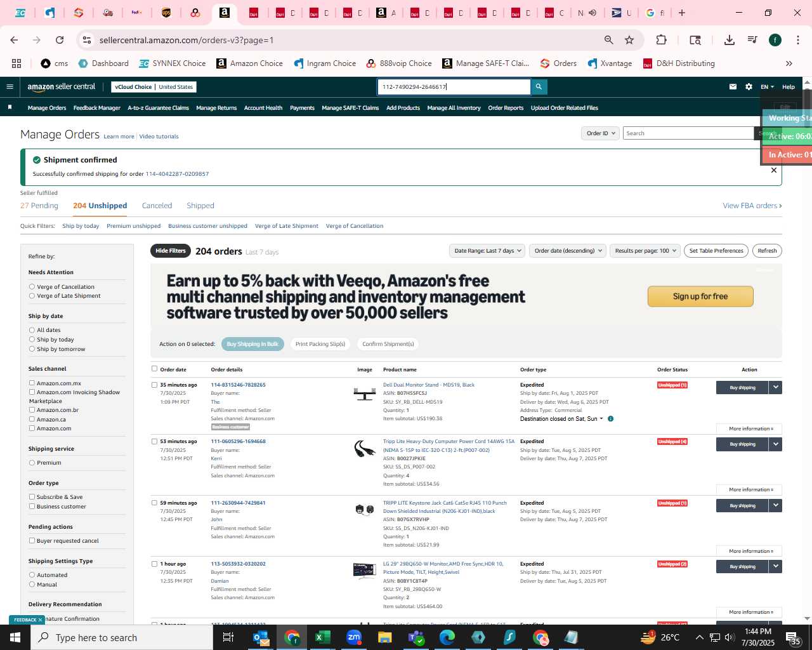Image resolution: width=812 pixels, height=650 pixels.
Task: Expand Buy shipping arrow for order 114-8315246-7828265
Action: coord(775,387)
